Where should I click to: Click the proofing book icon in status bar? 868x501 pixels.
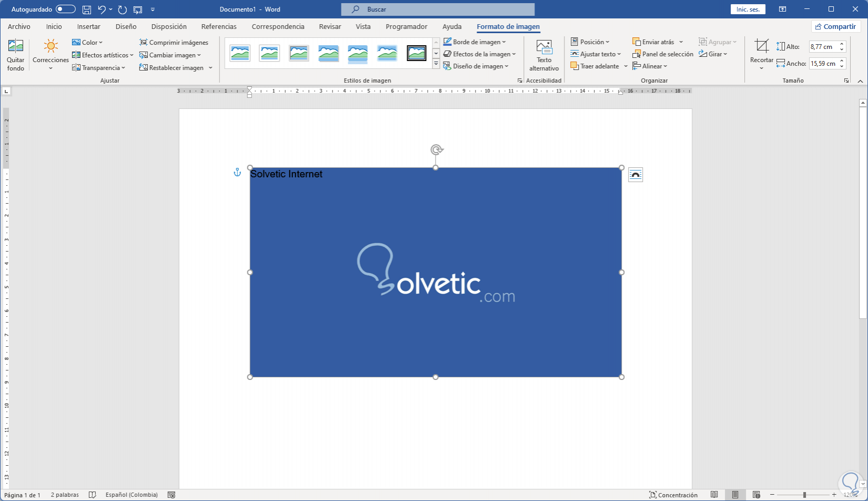point(93,495)
